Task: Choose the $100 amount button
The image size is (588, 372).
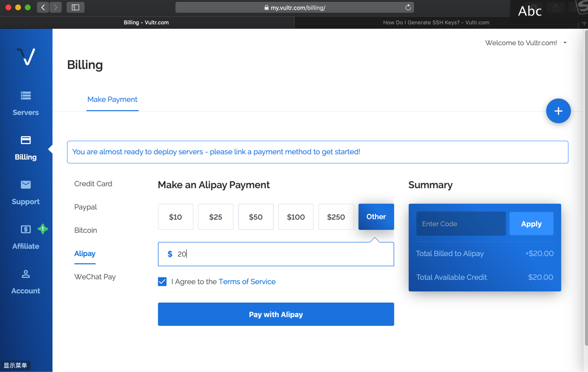Action: (296, 217)
